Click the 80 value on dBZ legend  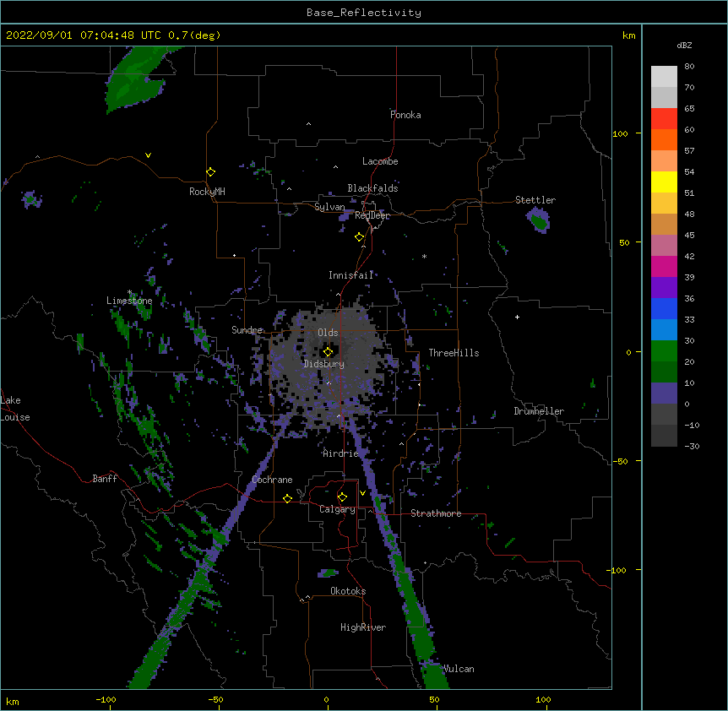tap(689, 67)
